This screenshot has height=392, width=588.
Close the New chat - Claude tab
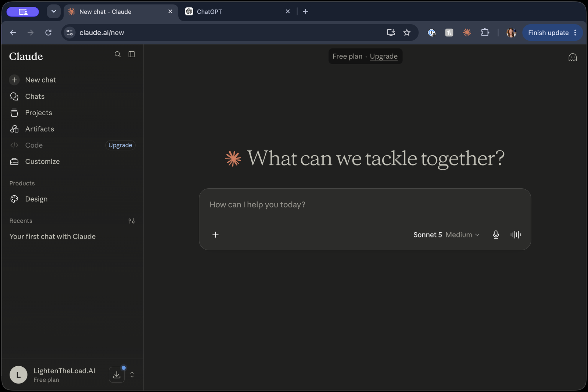click(170, 11)
